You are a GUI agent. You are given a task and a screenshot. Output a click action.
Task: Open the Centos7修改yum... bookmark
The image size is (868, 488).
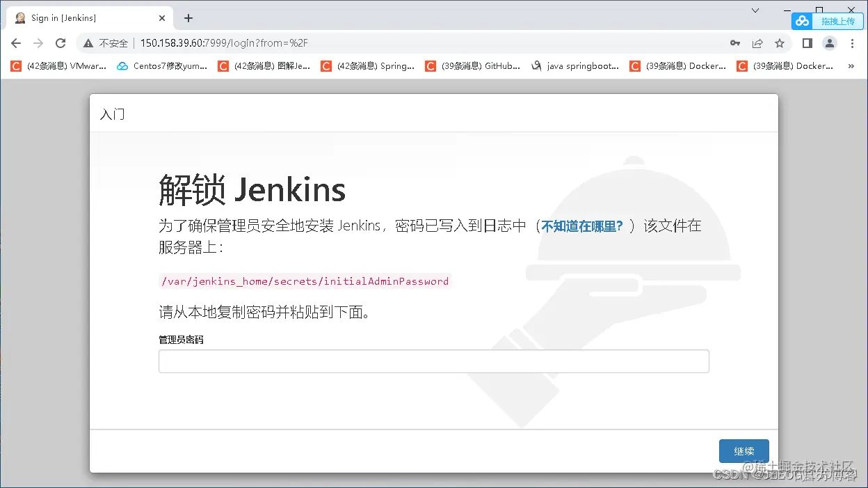click(x=162, y=66)
